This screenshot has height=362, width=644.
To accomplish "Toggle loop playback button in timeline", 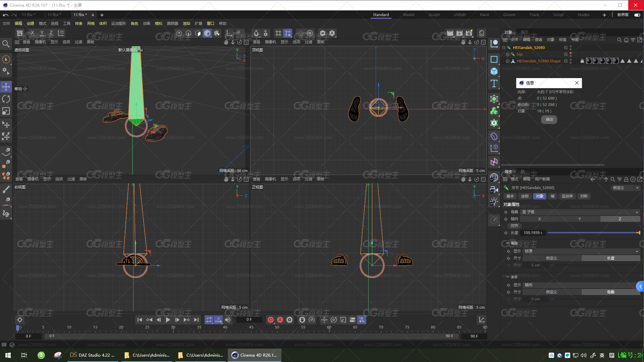I will tap(209, 320).
